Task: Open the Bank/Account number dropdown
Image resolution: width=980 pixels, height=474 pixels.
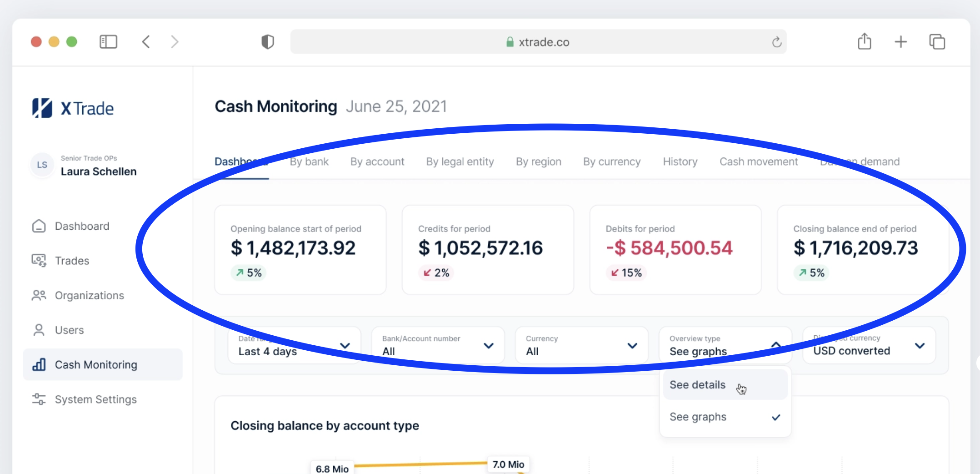Action: (438, 345)
